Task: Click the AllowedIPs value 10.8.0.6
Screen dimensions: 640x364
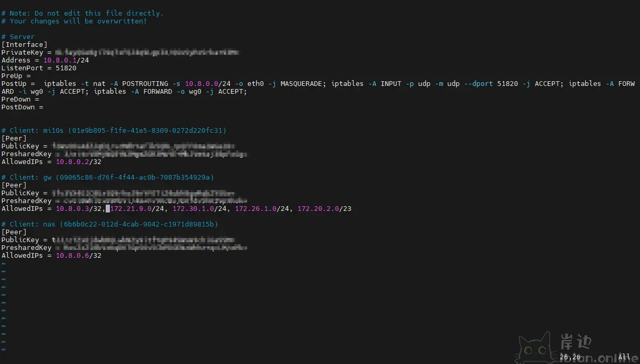Action: [x=72, y=255]
